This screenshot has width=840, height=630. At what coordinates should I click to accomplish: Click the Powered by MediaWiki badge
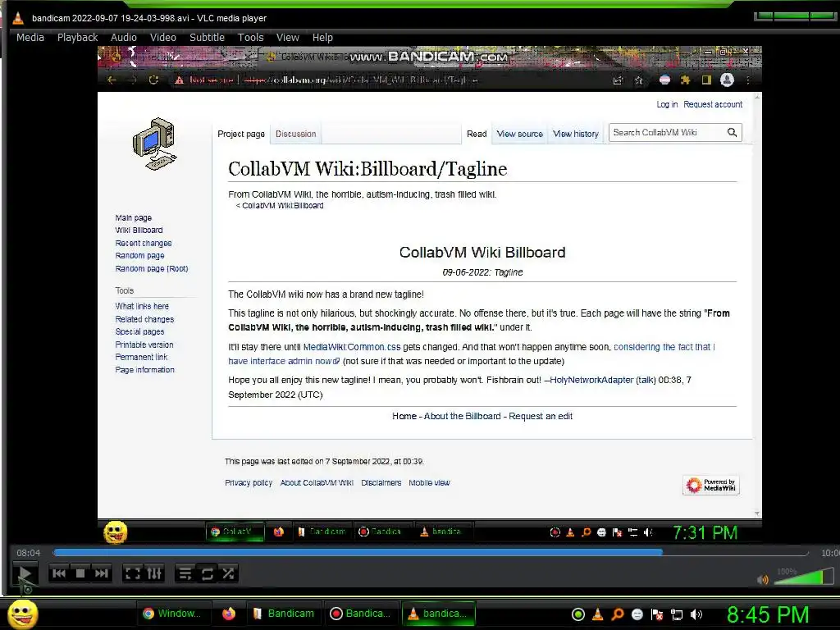(x=711, y=485)
